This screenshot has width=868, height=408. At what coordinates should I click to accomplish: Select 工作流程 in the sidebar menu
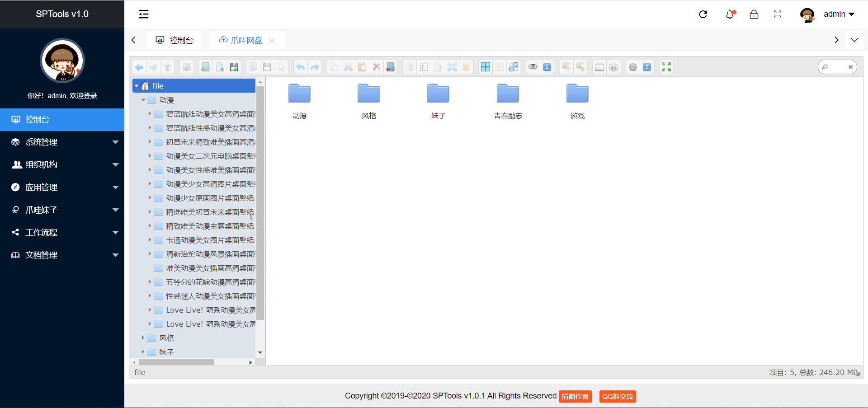[x=62, y=233]
